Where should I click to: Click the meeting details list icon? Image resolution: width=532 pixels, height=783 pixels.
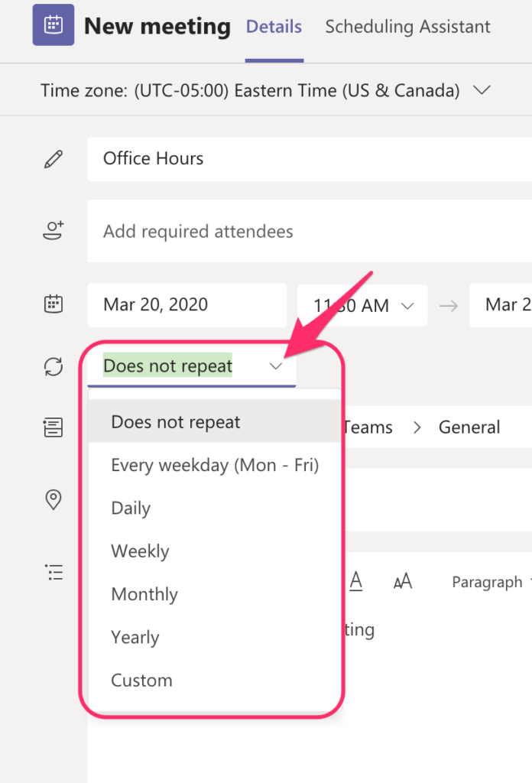click(x=53, y=572)
